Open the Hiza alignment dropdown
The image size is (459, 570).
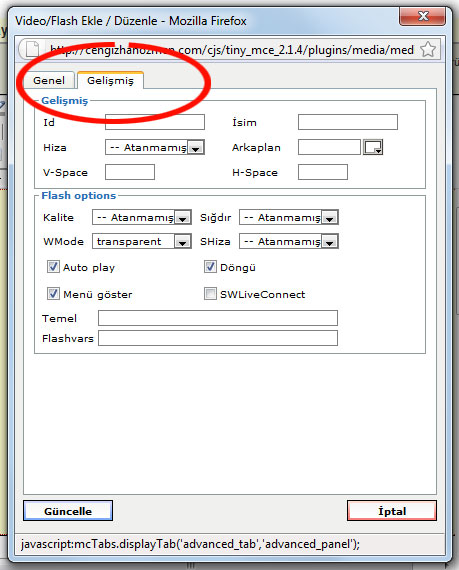click(155, 148)
